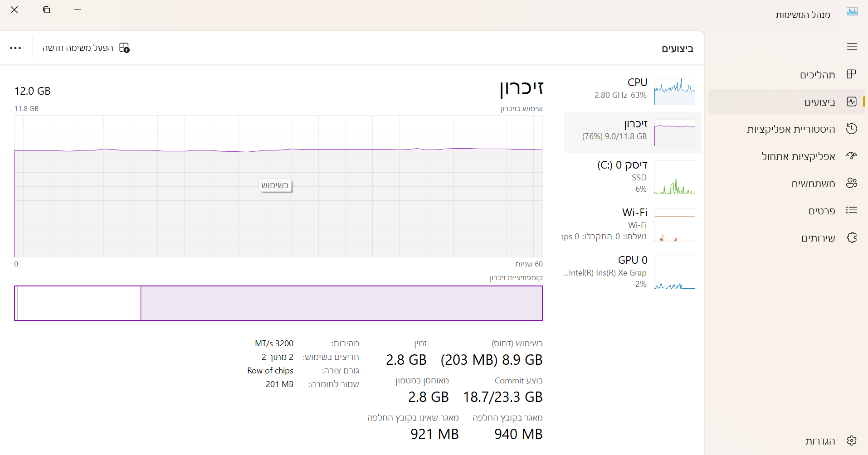Click the 921 MB non-paged pool value
Screen dimensions: 868x455
434,434
